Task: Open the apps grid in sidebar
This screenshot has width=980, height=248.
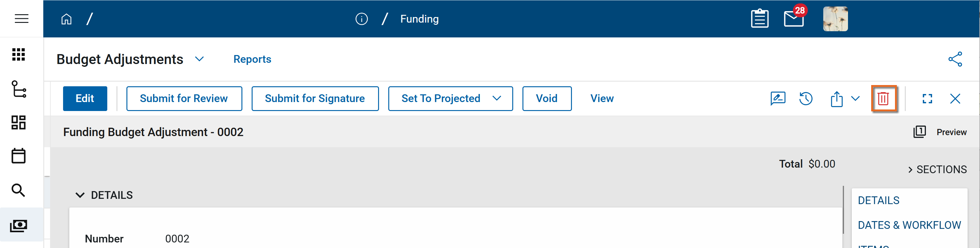Action: (19, 55)
